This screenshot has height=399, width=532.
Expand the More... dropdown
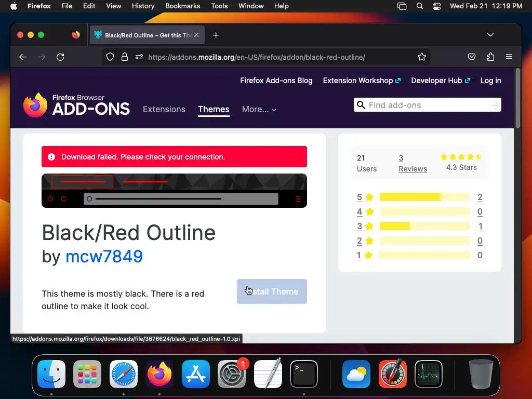pyautogui.click(x=259, y=109)
